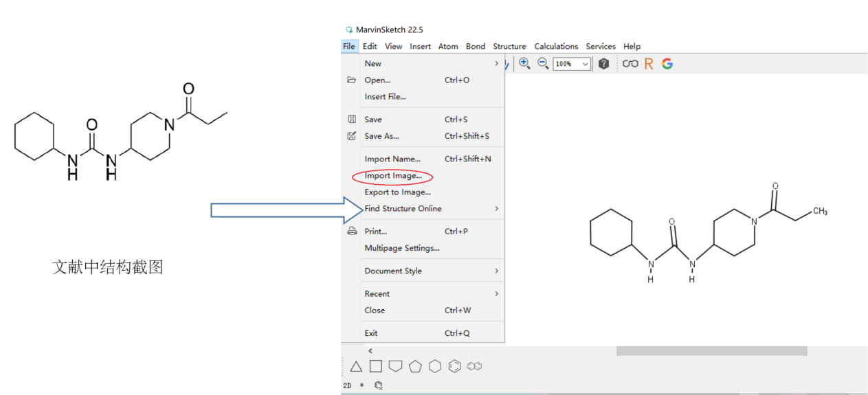
Task: Click the asterisk status bar indicator
Action: (x=362, y=386)
